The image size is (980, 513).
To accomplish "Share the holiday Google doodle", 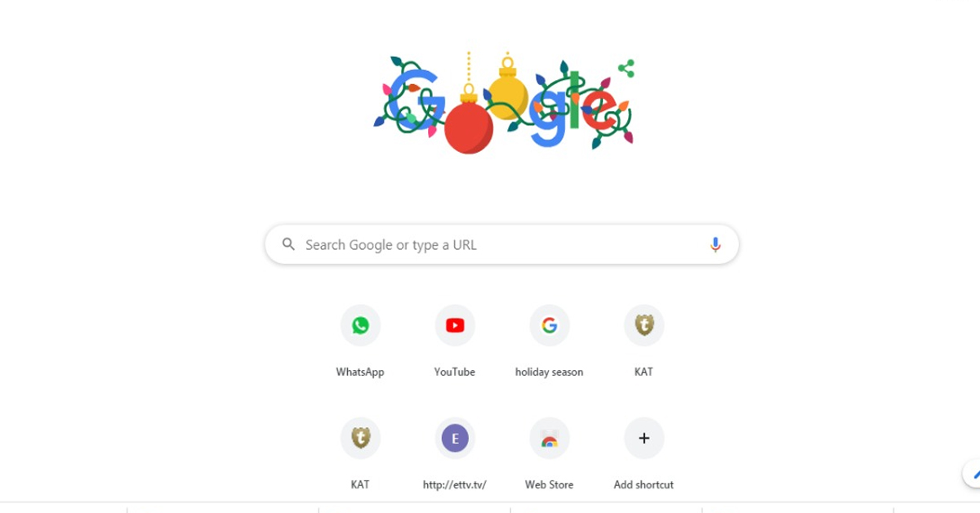I will [626, 69].
